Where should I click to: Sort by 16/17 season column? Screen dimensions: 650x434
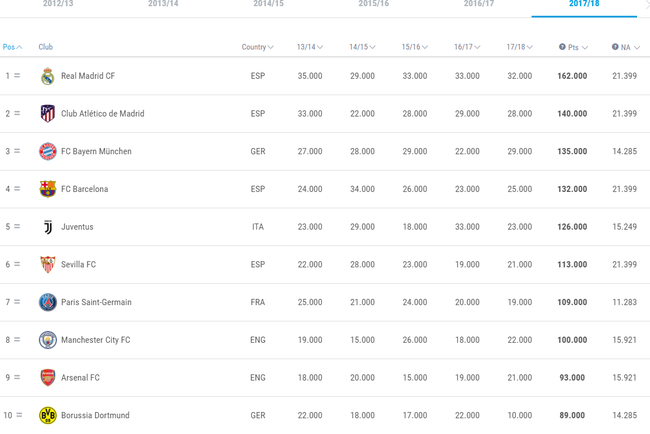coord(467,47)
